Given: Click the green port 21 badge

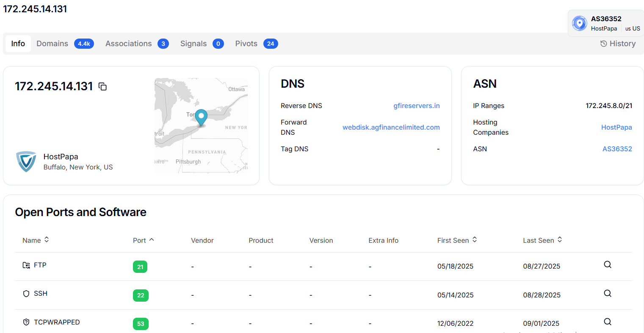Looking at the screenshot, I should (x=140, y=267).
